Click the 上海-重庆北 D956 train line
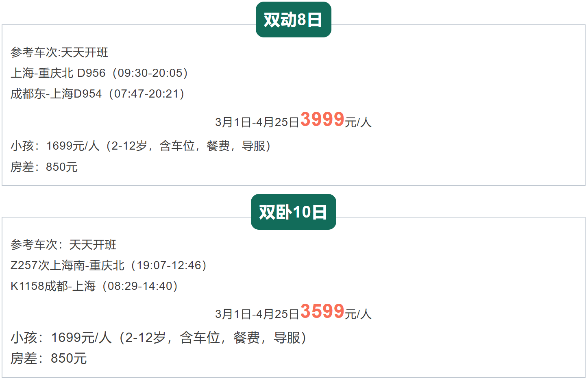Image resolution: width=588 pixels, height=383 pixels. [x=99, y=73]
